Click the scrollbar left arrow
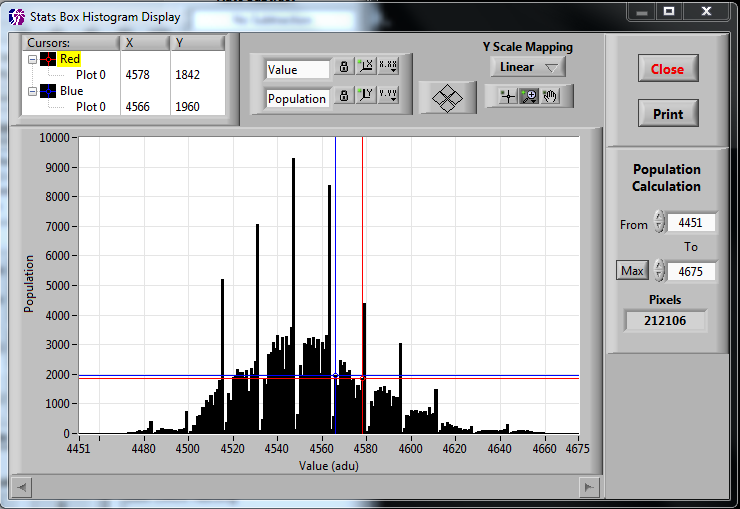 point(21,487)
